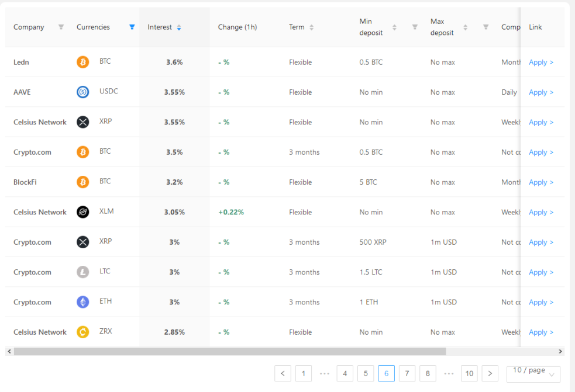Click the 3.2% interest value
This screenshot has height=392, width=575.
(174, 182)
